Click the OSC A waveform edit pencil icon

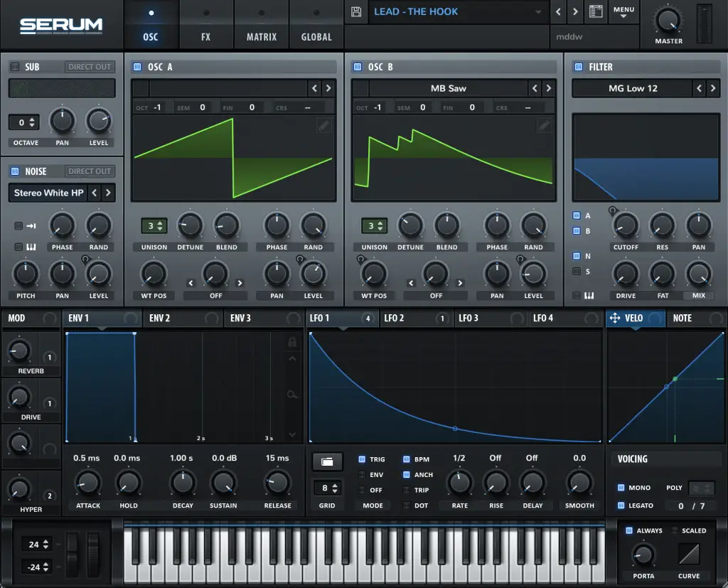click(x=324, y=125)
